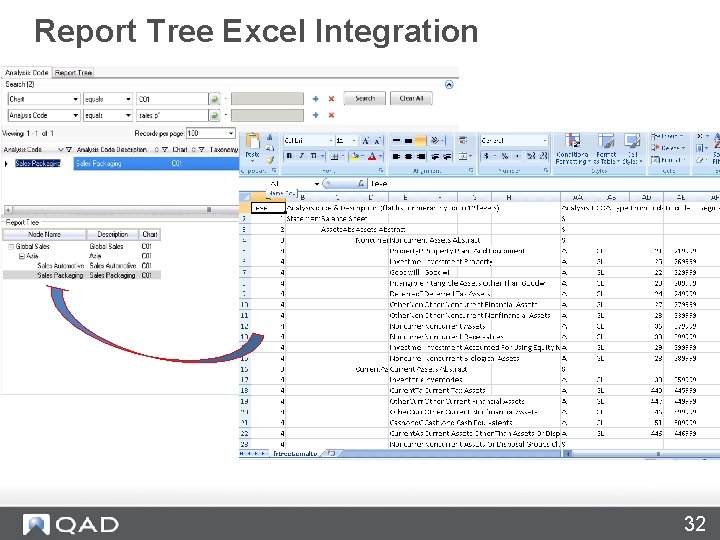Open the Records per page dropdown
The height and width of the screenshot is (540, 720).
[231, 134]
